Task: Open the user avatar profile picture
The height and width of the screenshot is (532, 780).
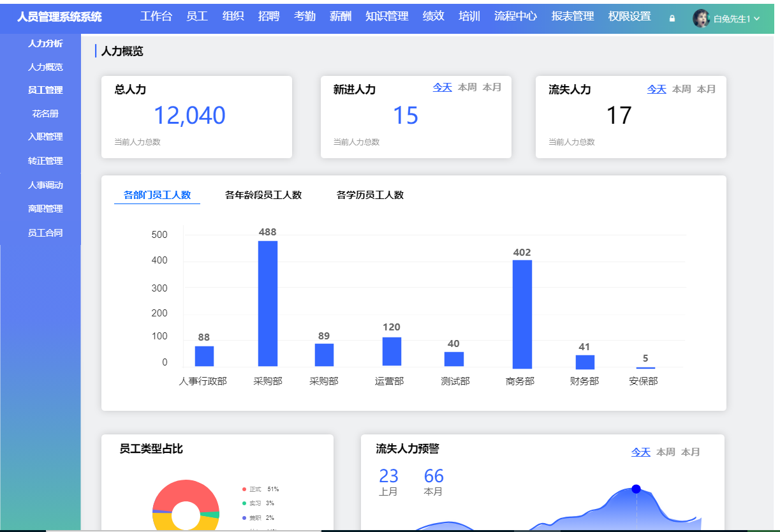Action: [700, 18]
